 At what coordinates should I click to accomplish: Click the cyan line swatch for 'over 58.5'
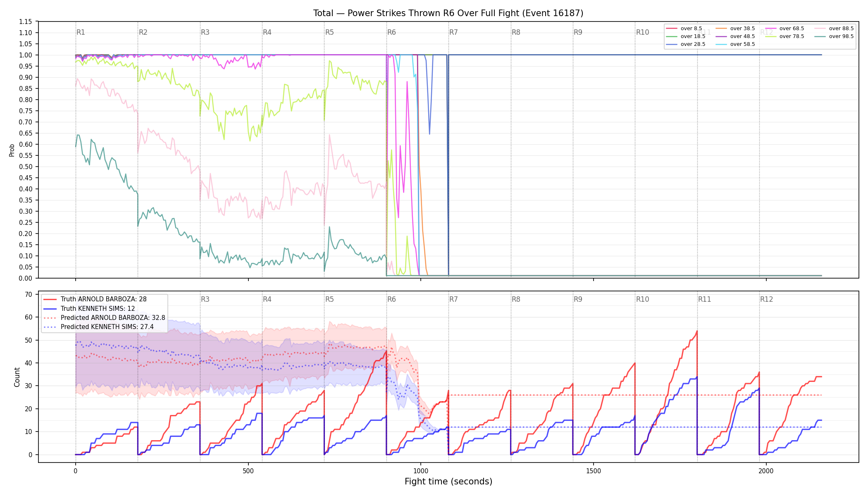pos(721,44)
